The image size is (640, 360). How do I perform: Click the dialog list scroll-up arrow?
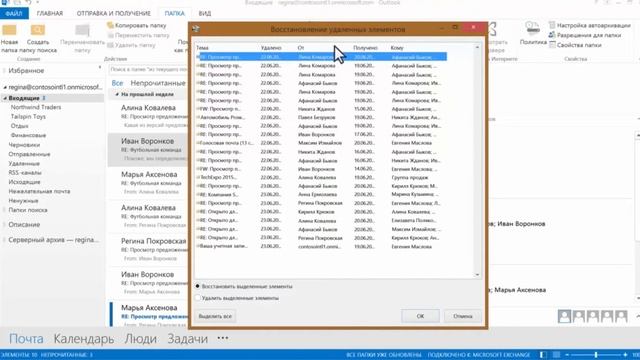477,47
